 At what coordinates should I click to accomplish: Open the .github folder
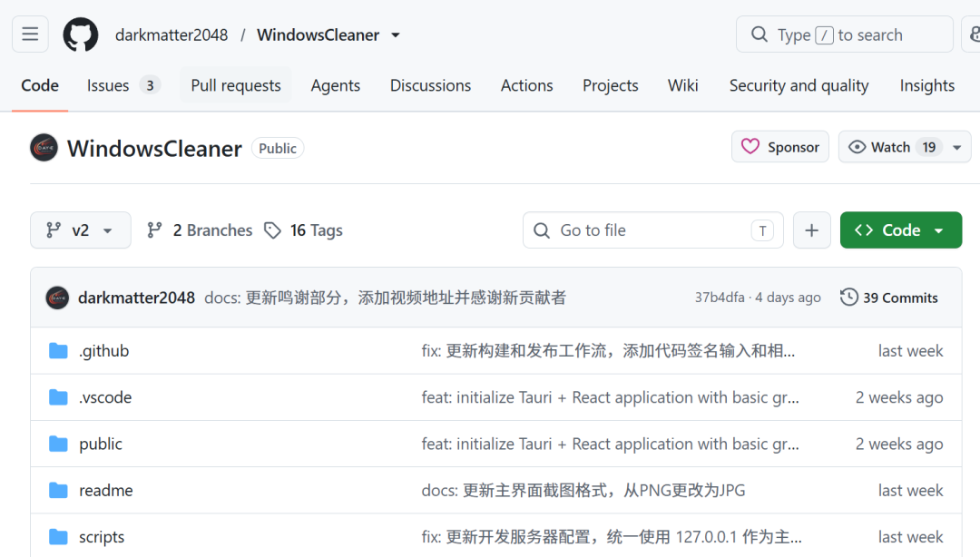pos(103,351)
